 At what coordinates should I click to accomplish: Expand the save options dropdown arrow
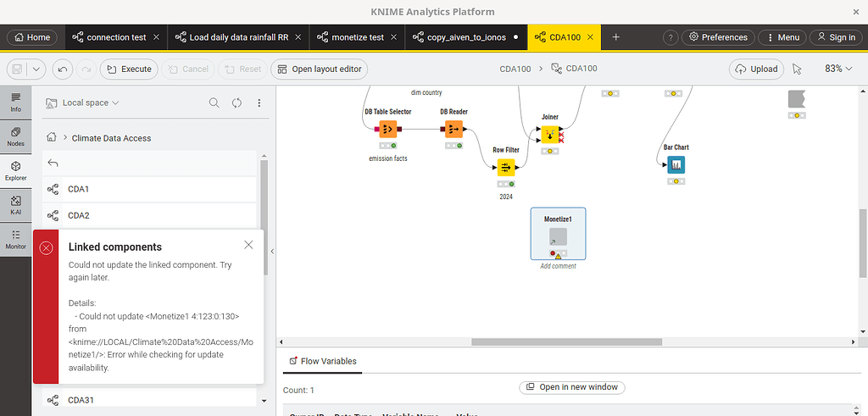[x=36, y=69]
